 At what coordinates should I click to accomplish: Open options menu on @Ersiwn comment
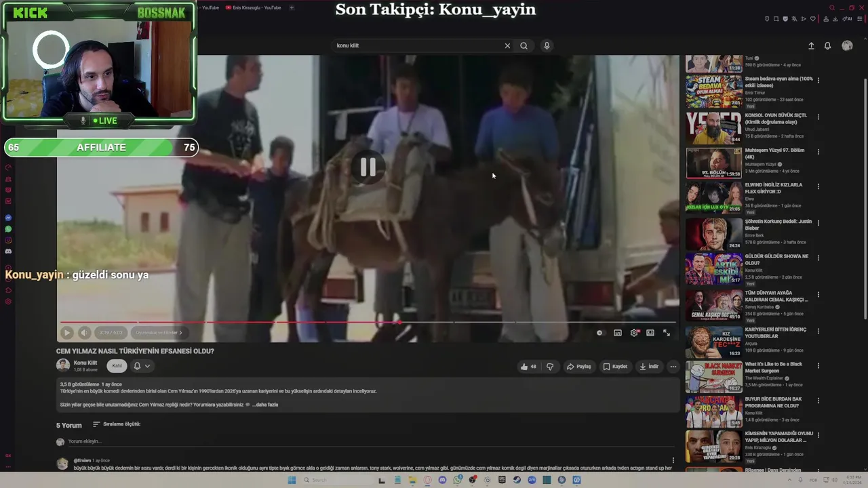pos(673,461)
